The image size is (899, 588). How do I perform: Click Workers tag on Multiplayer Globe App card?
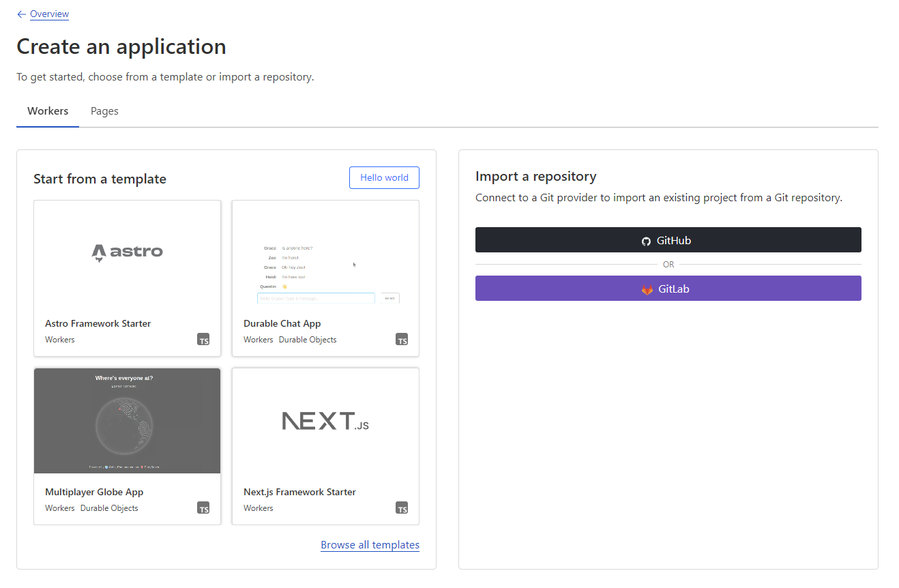(60, 508)
